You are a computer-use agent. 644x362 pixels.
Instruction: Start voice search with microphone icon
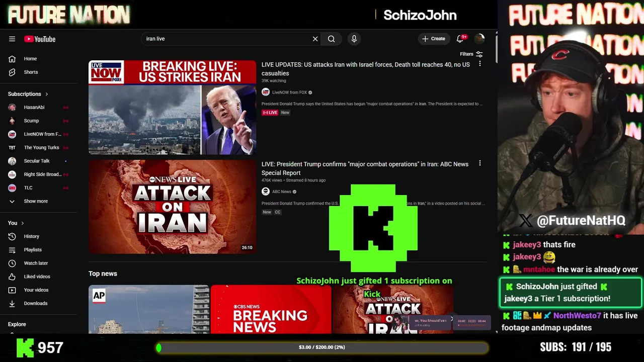(354, 39)
